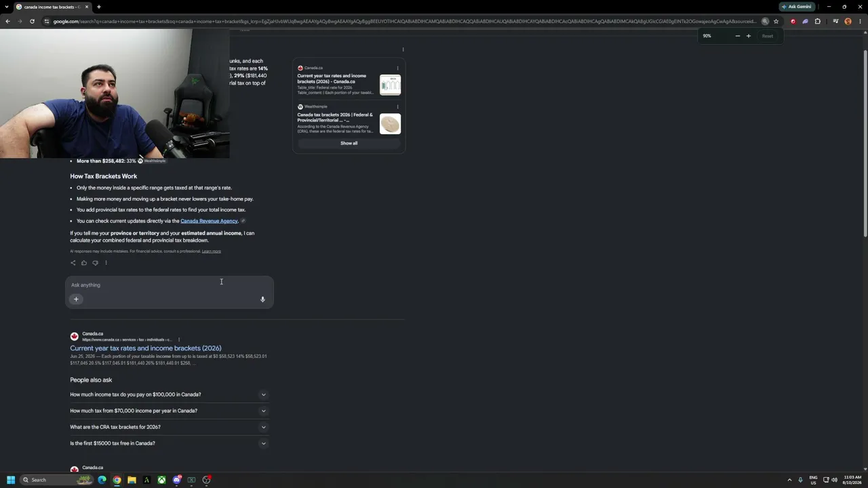Viewport: 868px width, 488px height.
Task: Click the Ask Gemini button
Action: click(797, 7)
